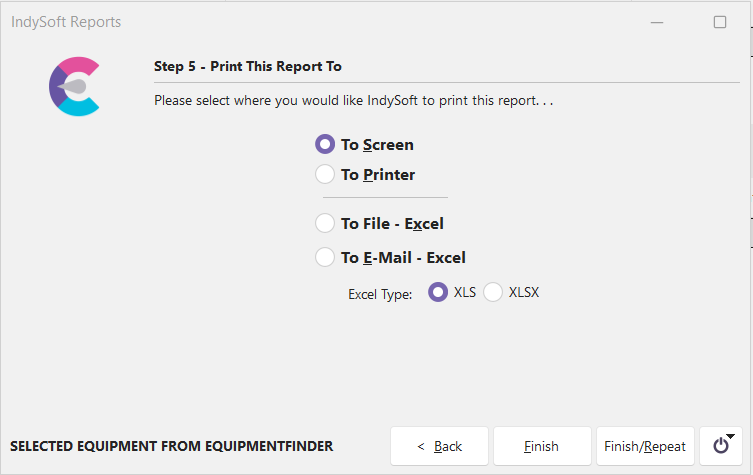
Task: Click the IndySoft logo icon
Action: (74, 86)
